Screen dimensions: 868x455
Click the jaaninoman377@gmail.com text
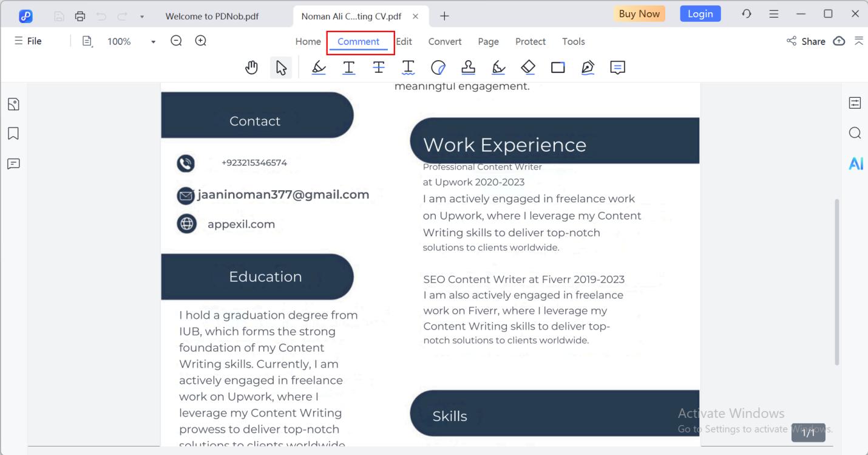point(283,194)
